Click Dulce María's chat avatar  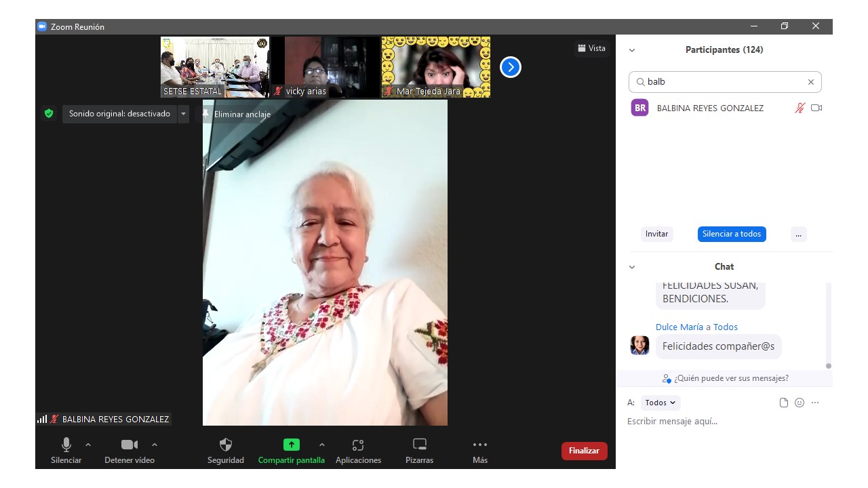[639, 345]
